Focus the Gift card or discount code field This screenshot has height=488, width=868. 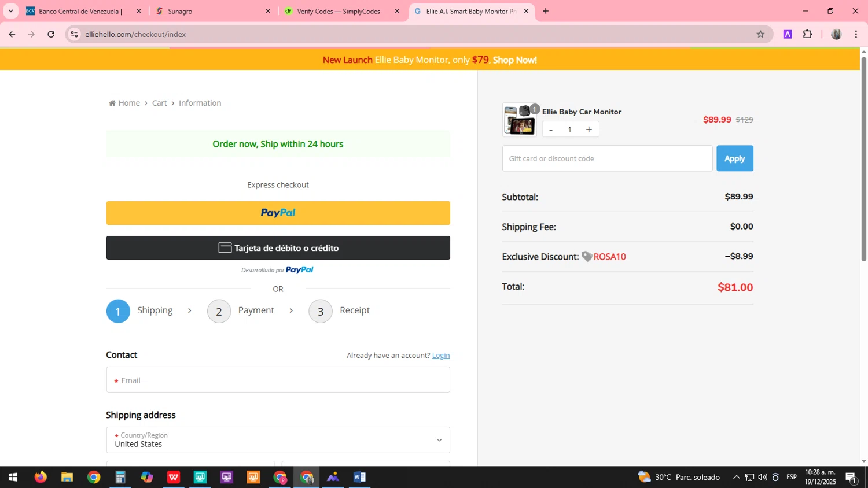(607, 158)
